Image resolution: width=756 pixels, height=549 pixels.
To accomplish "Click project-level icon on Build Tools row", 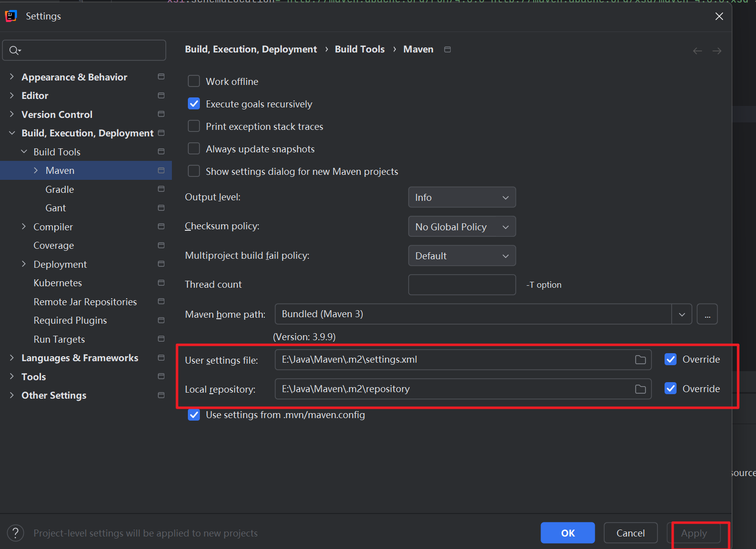I will (x=161, y=151).
